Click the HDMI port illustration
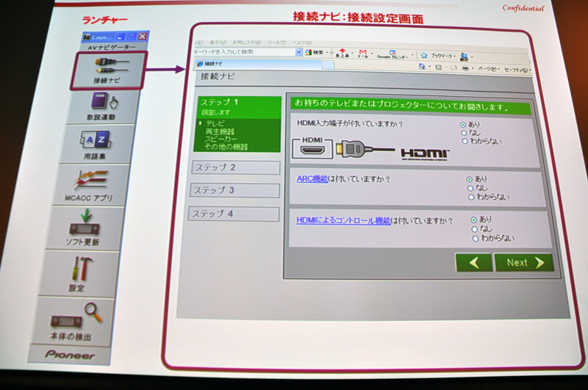The width and height of the screenshot is (588, 390). (312, 149)
